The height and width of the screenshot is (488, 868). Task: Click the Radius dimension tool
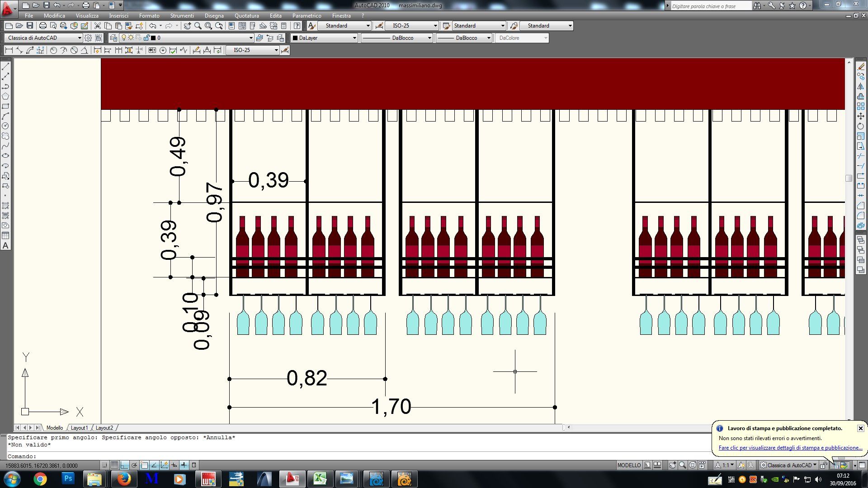pos(53,50)
